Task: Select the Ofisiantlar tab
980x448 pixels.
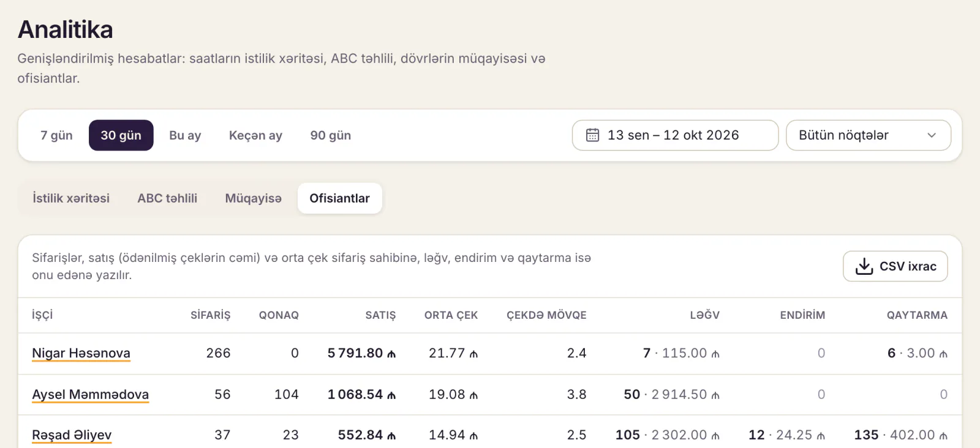Action: pos(340,198)
